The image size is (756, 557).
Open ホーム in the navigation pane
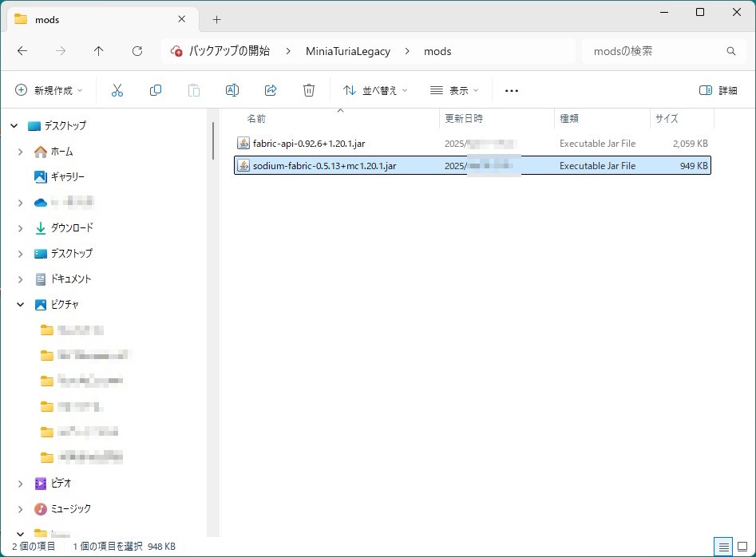[x=61, y=152]
